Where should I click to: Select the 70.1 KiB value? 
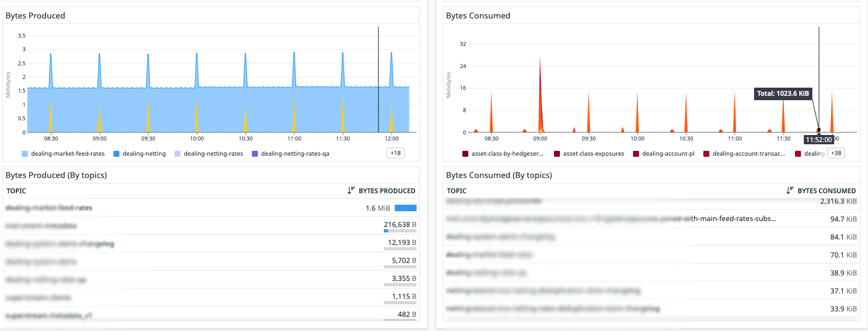[843, 255]
